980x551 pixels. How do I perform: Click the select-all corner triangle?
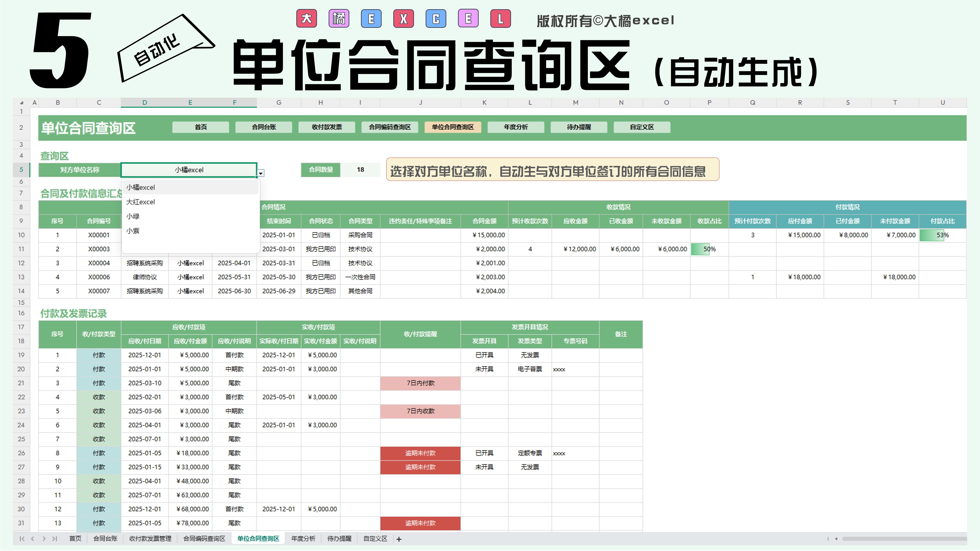point(22,103)
